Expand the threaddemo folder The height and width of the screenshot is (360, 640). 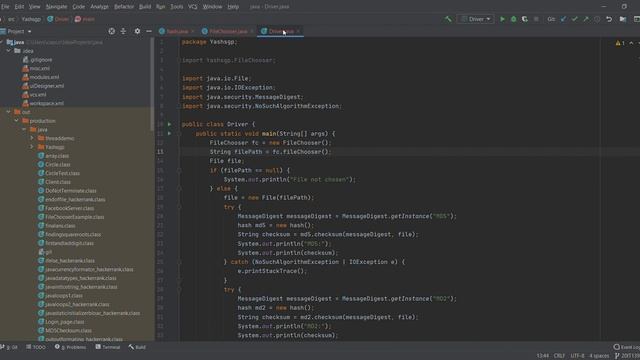tap(32, 138)
